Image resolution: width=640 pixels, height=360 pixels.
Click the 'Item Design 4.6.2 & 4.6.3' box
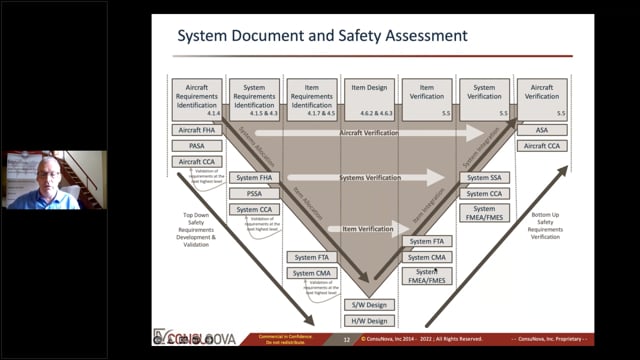tap(369, 100)
